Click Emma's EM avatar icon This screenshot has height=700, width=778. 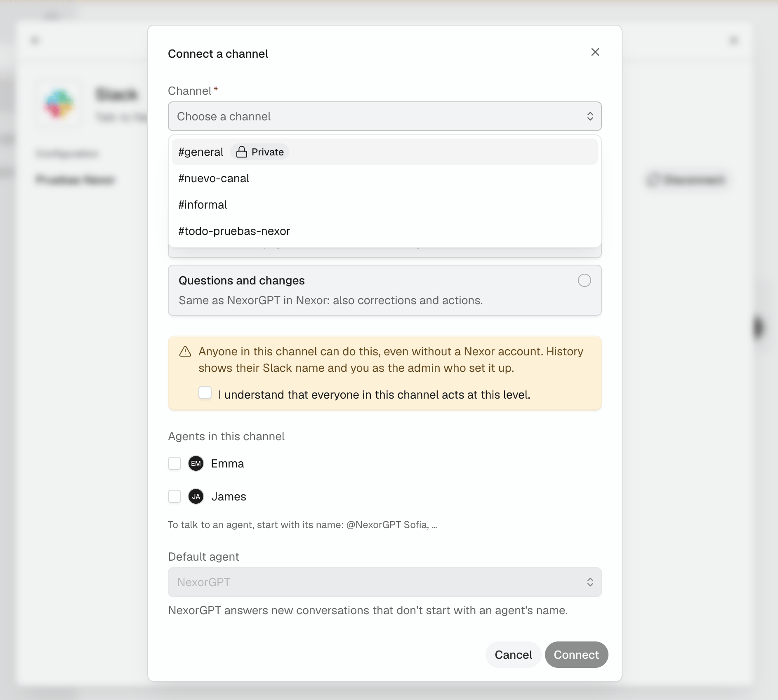tap(196, 463)
